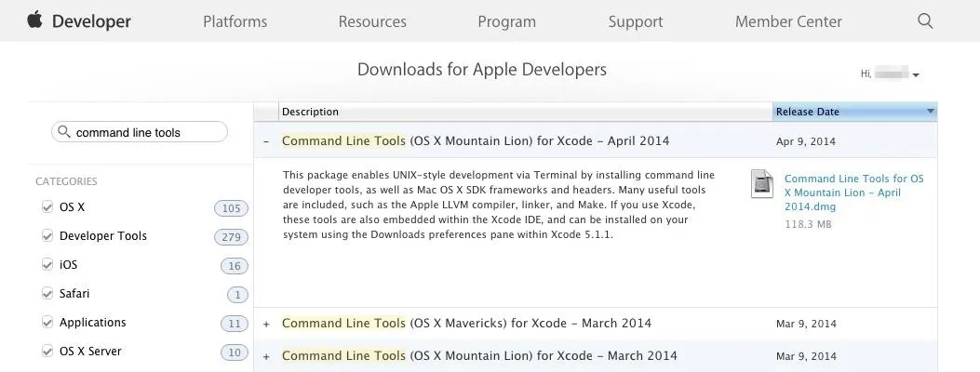Expand Mountain Lion March 2014 row
This screenshot has width=980, height=372.
[267, 356]
